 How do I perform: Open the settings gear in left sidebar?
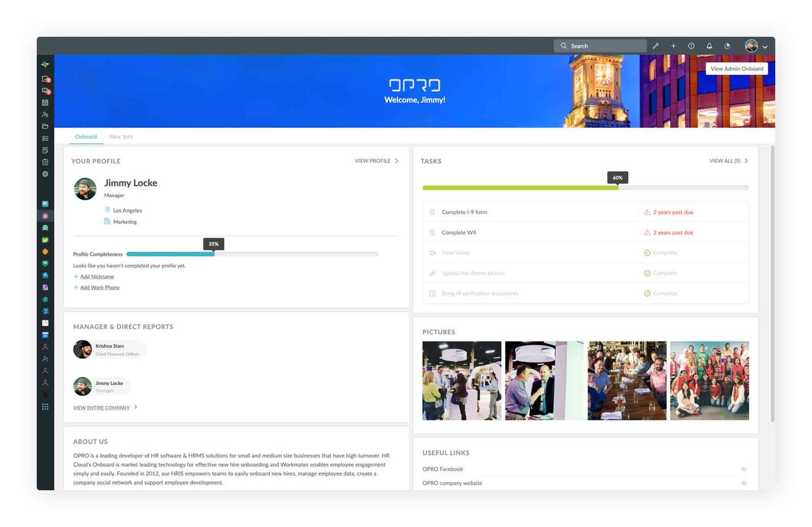coord(45,174)
